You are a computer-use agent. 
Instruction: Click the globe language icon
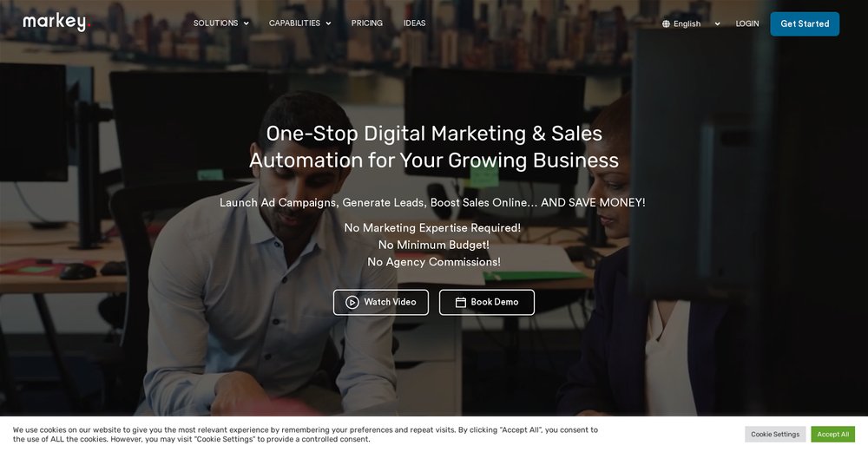[x=666, y=23]
